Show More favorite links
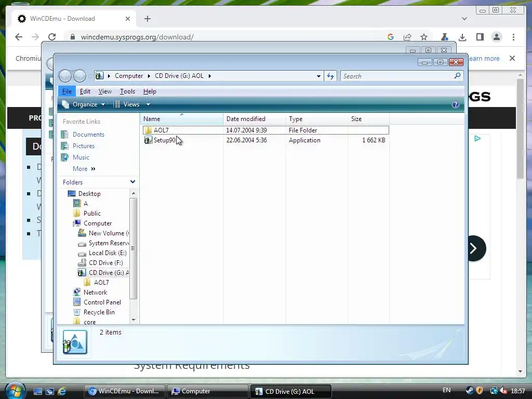 [x=84, y=169]
